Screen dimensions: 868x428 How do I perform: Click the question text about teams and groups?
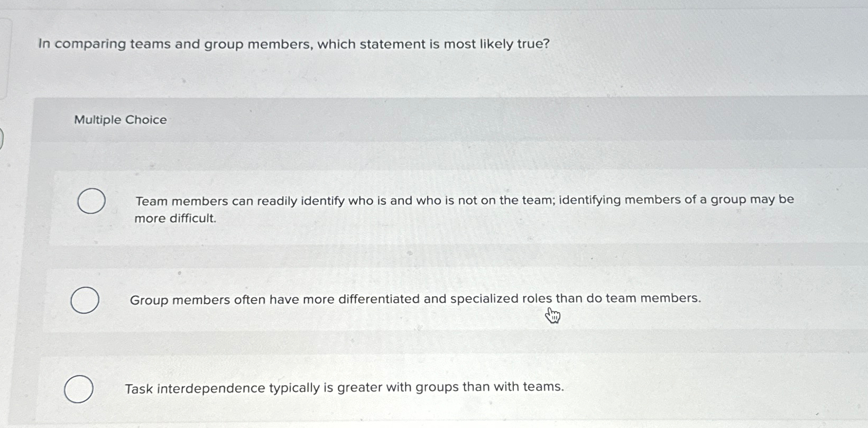pyautogui.click(x=292, y=44)
